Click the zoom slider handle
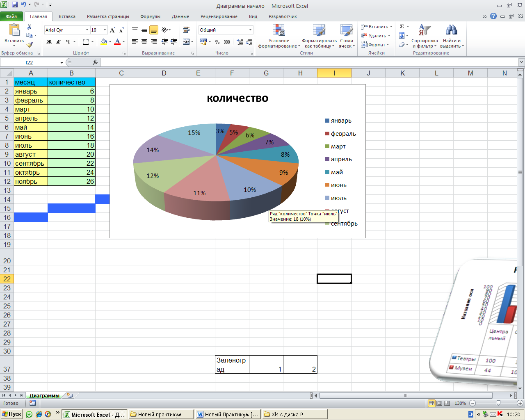Viewport: 525px width, 420px height. click(x=498, y=403)
